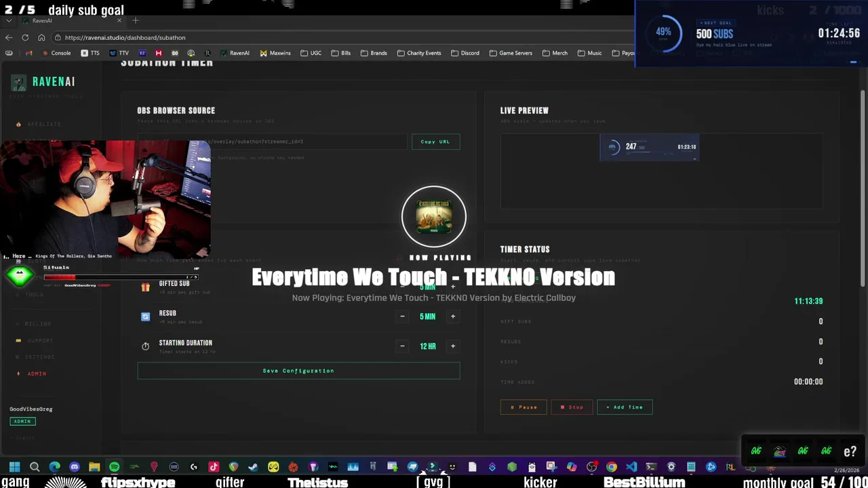Open Windows taskbar search
868x488 pixels.
point(35,467)
